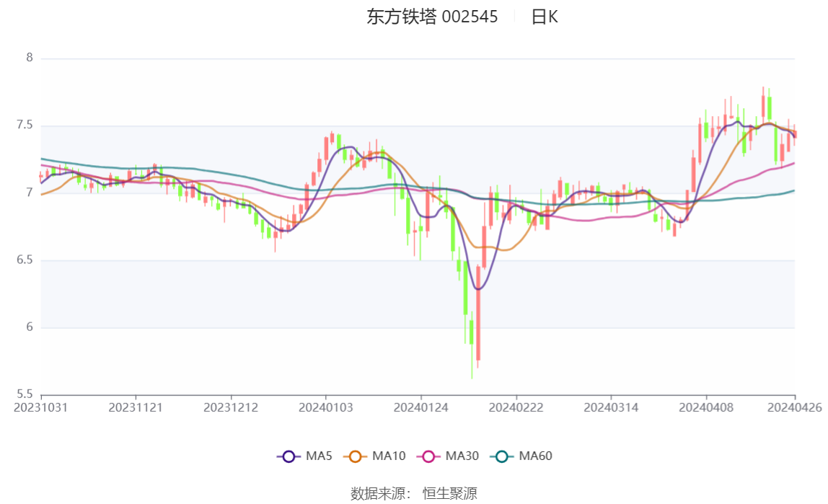Click the 20240222 date axis label
This screenshot has height=504, width=828.
click(516, 407)
